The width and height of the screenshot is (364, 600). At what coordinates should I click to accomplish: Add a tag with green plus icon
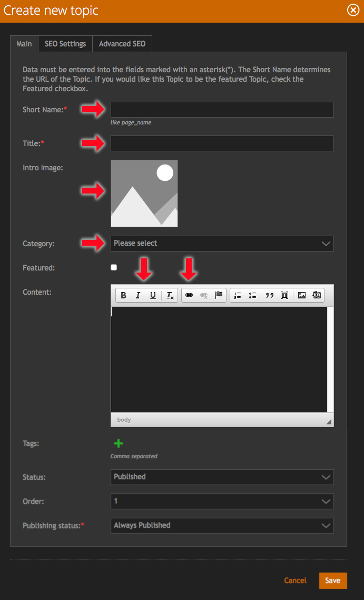[119, 443]
